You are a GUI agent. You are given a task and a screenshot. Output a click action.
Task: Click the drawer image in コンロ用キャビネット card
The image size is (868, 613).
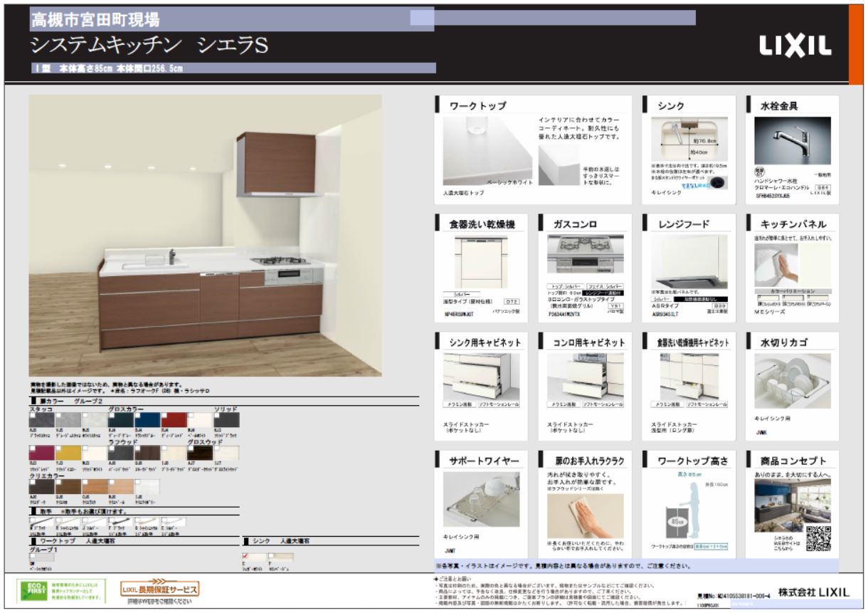pos(586,375)
